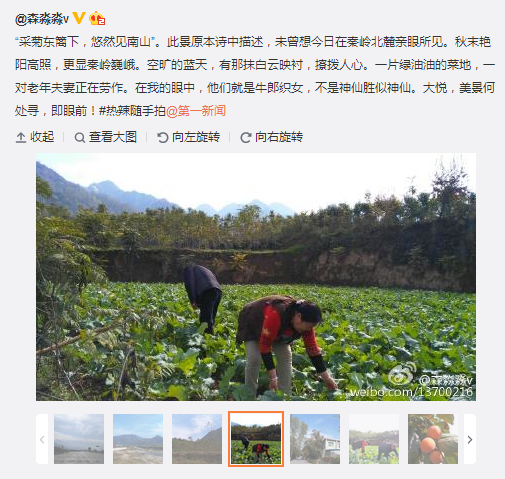Collapse the image with 收起 arrow icon
The height and width of the screenshot is (479, 505).
[21, 137]
